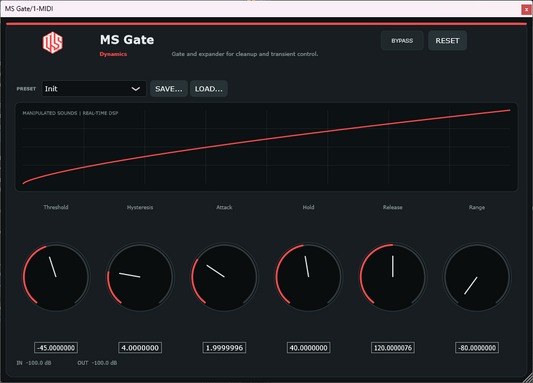This screenshot has width=533, height=383.
Task: Click the 'Hysteresis' knob label
Action: 140,207
